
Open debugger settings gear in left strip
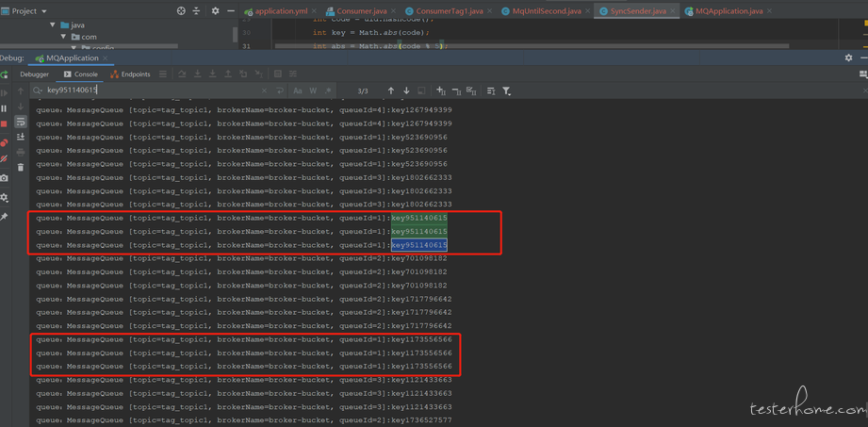click(5, 197)
